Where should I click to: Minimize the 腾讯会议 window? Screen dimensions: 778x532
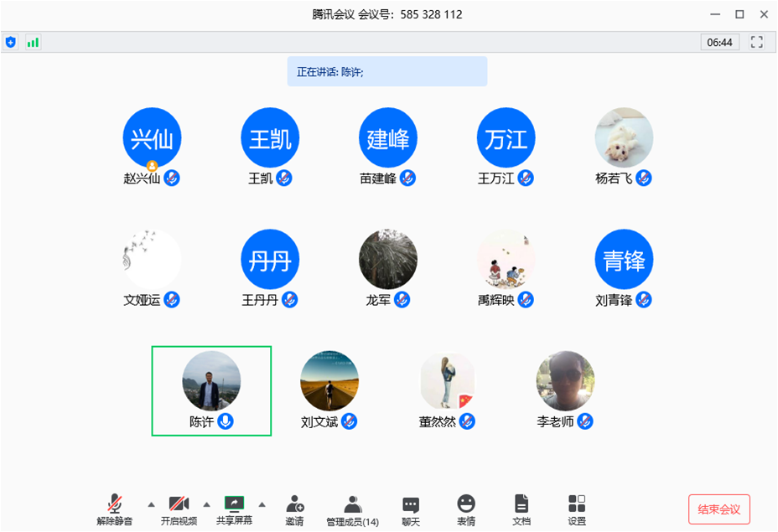click(715, 14)
